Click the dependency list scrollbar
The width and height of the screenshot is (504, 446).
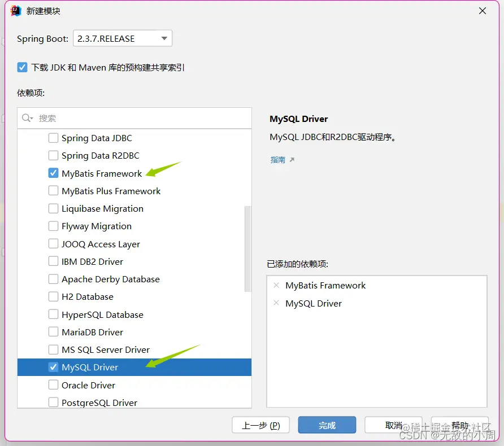pos(247,249)
